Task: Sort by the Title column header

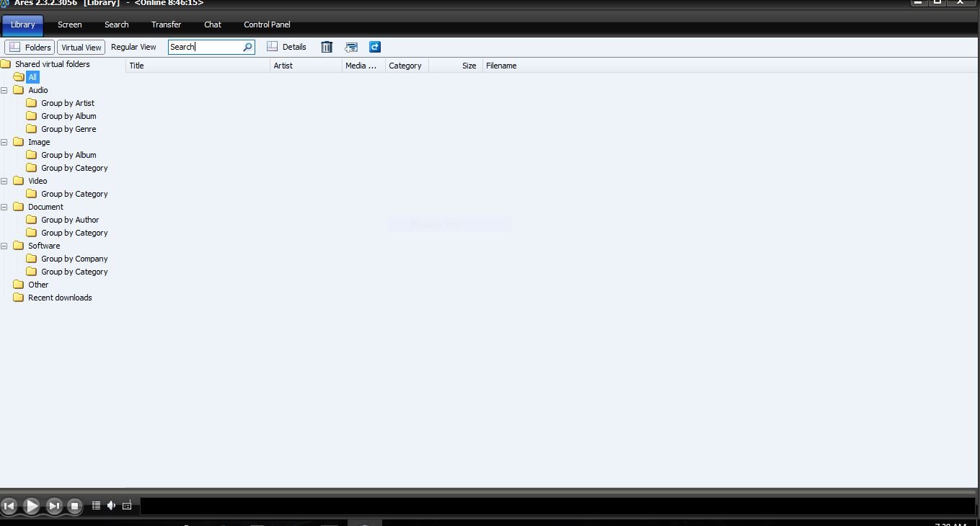Action: pyautogui.click(x=198, y=66)
